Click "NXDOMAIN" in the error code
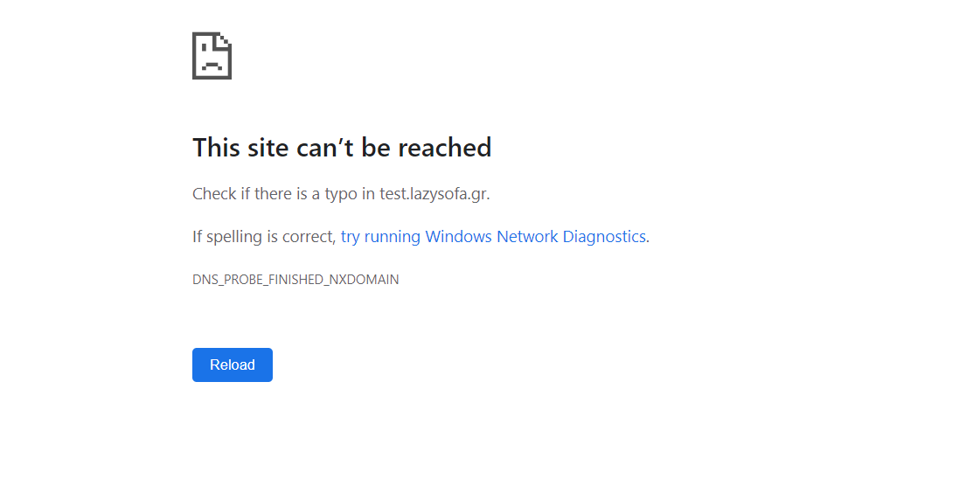This screenshot has width=980, height=500. [364, 280]
